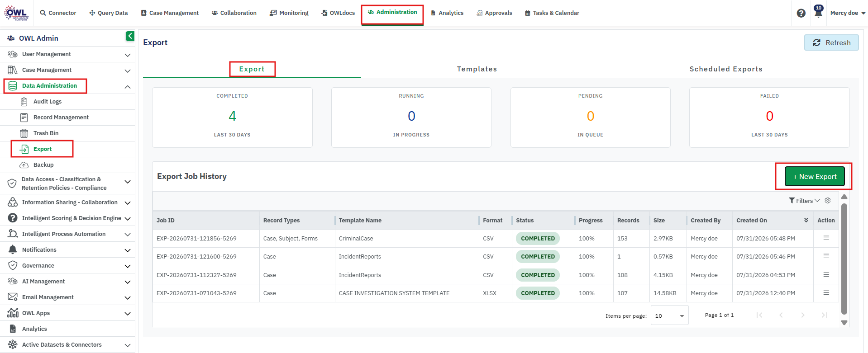Screen dimensions: 868x353
Task: Click the New Export button
Action: tap(815, 176)
